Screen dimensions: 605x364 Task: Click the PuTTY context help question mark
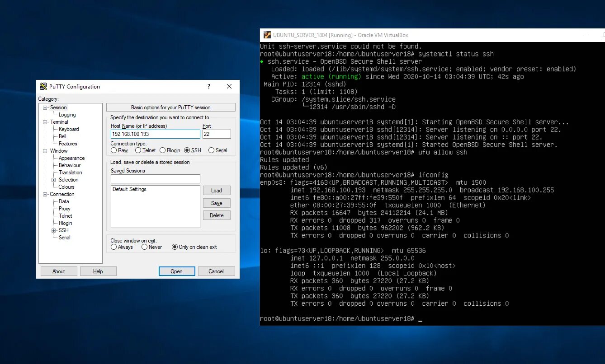209,86
